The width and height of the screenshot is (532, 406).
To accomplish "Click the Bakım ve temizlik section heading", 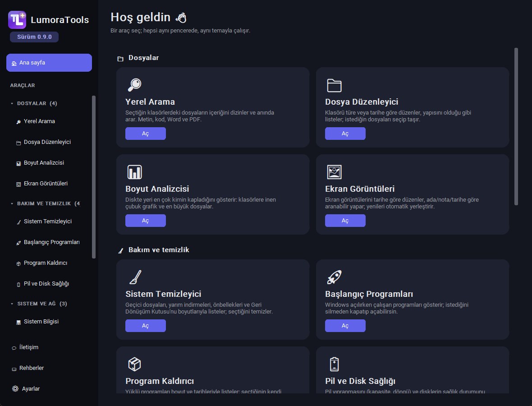I will pyautogui.click(x=159, y=250).
